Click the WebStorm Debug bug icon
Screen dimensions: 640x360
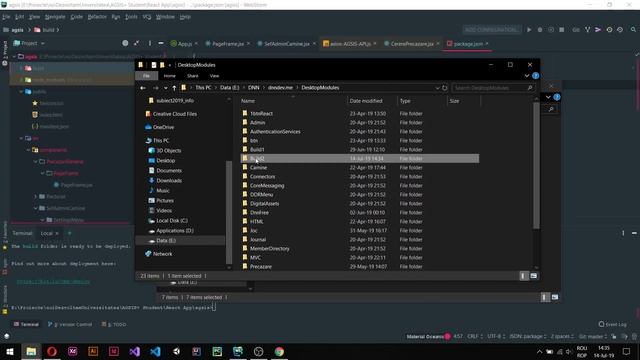tap(540, 30)
